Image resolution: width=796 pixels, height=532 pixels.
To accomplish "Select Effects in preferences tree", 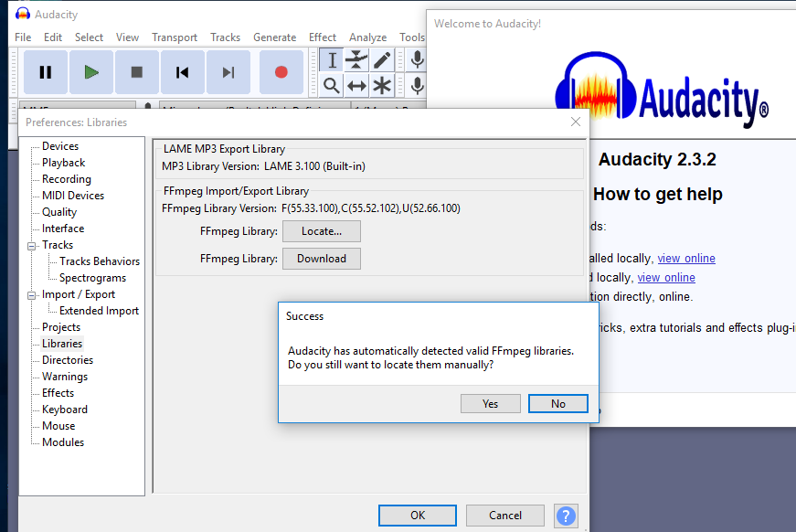I will [x=58, y=393].
